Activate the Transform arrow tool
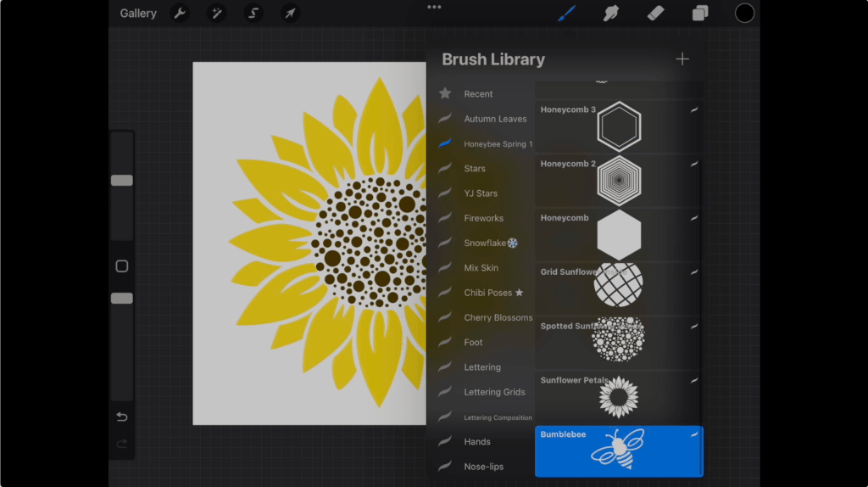This screenshot has width=868, height=487. (290, 14)
